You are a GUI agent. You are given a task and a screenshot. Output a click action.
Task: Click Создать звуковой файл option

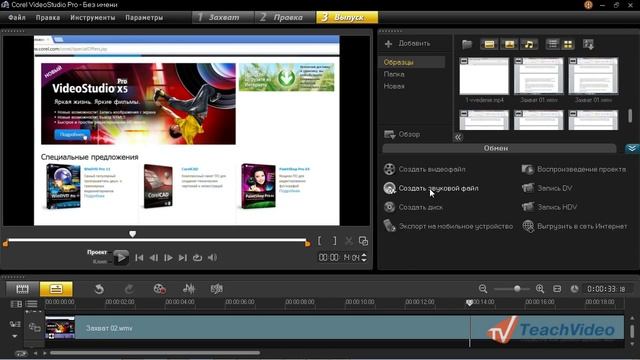tap(431, 188)
